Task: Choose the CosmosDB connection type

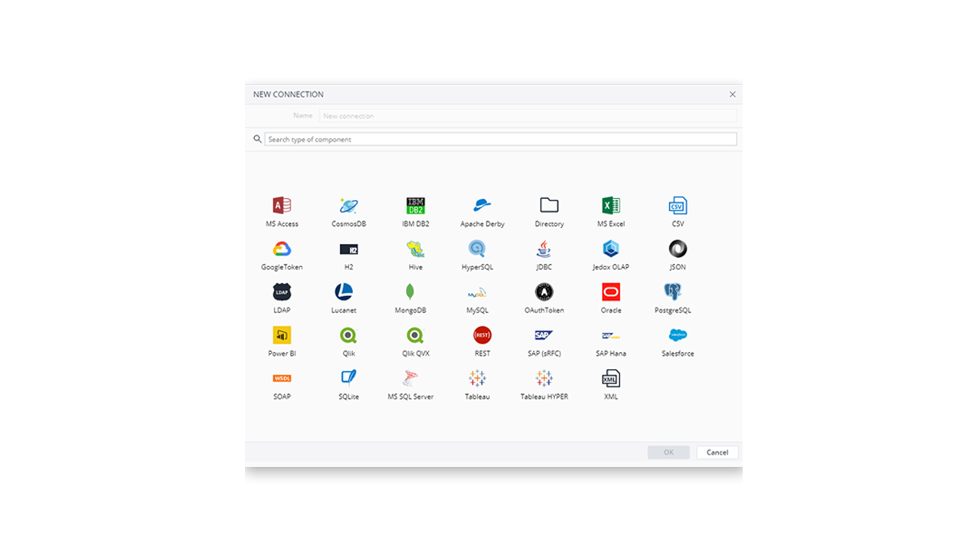Action: [348, 205]
